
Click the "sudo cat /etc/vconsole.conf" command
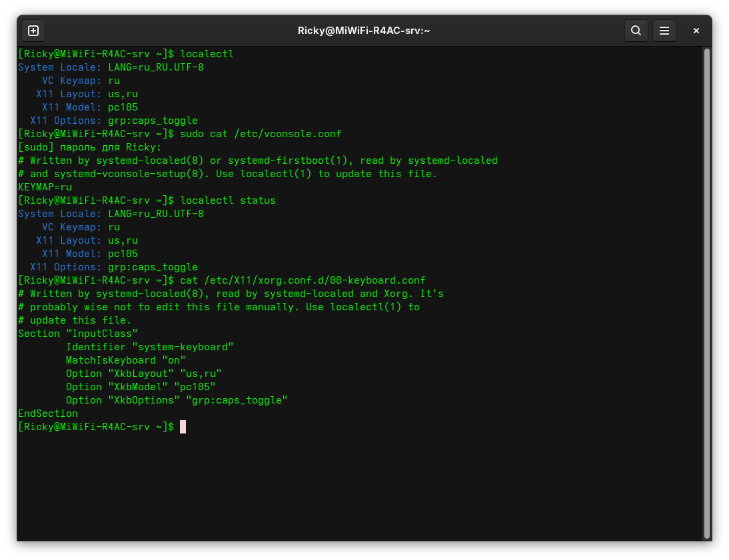coord(261,134)
